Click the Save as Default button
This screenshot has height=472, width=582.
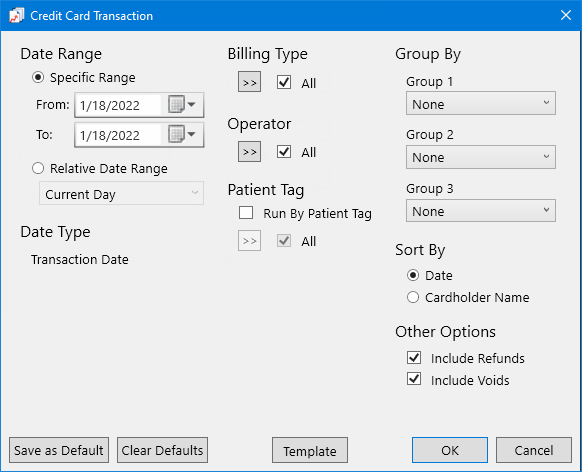(x=59, y=450)
